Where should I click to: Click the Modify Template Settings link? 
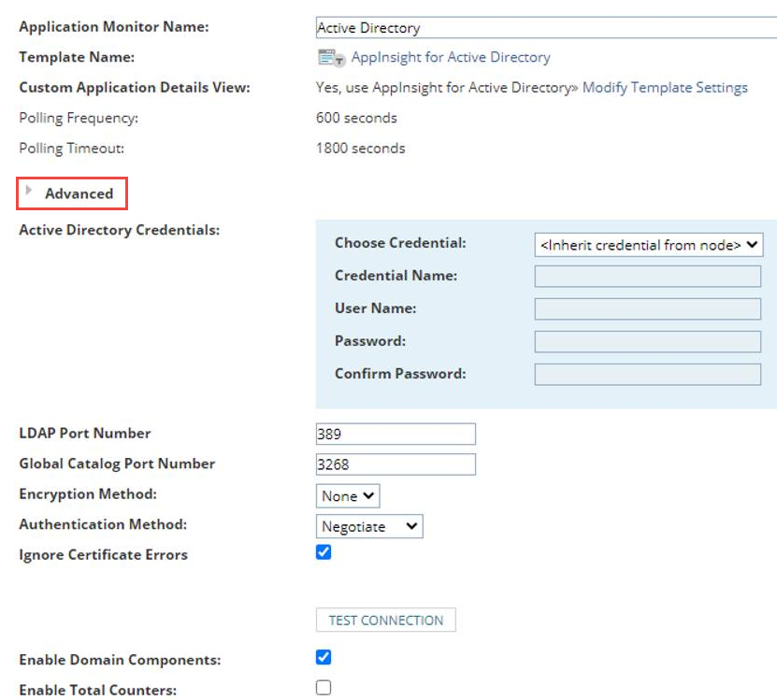point(665,88)
